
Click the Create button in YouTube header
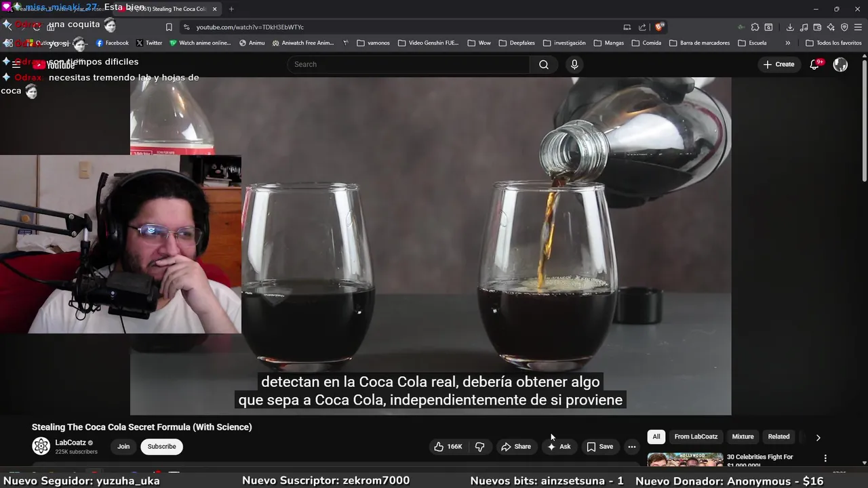[778, 64]
